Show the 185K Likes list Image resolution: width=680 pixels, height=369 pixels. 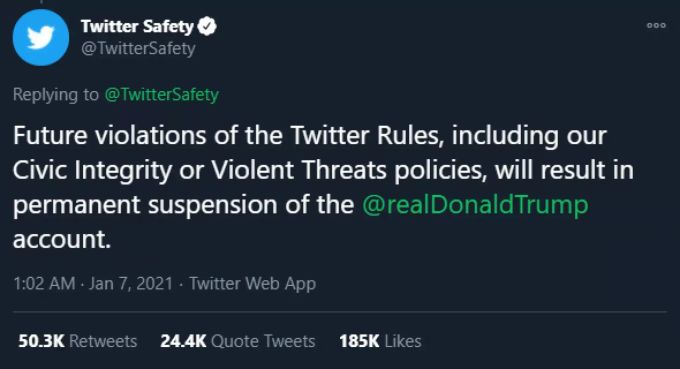[380, 341]
